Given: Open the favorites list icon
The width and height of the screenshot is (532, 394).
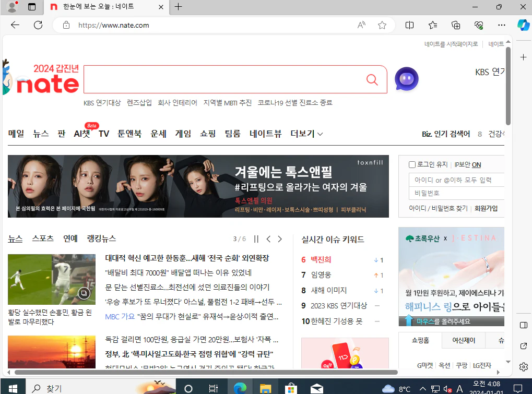Looking at the screenshot, I should pyautogui.click(x=433, y=25).
